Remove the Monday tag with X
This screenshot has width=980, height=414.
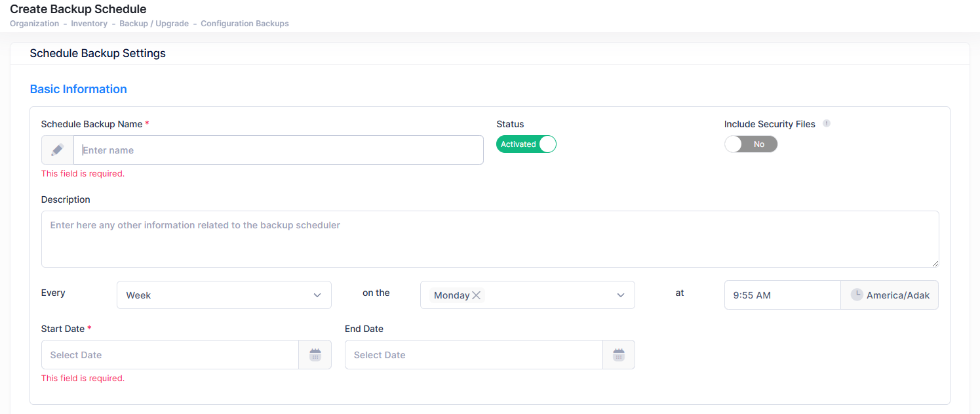pos(477,295)
